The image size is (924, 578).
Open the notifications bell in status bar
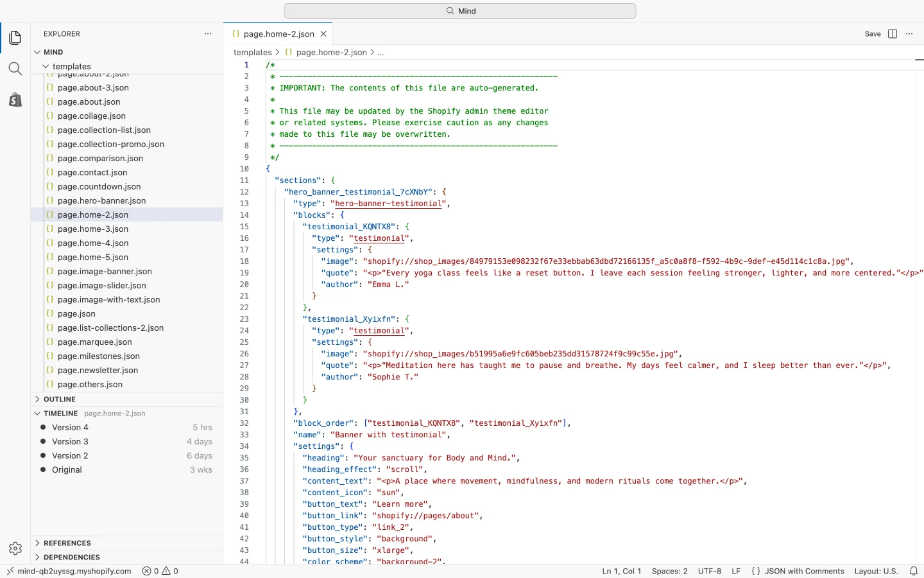click(914, 571)
